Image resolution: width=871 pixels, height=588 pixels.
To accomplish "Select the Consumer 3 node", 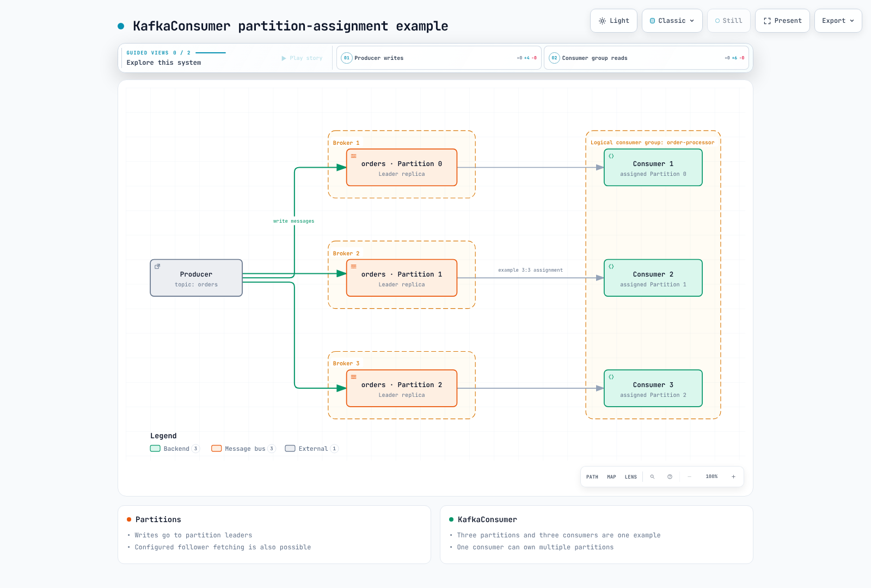I will pos(653,388).
